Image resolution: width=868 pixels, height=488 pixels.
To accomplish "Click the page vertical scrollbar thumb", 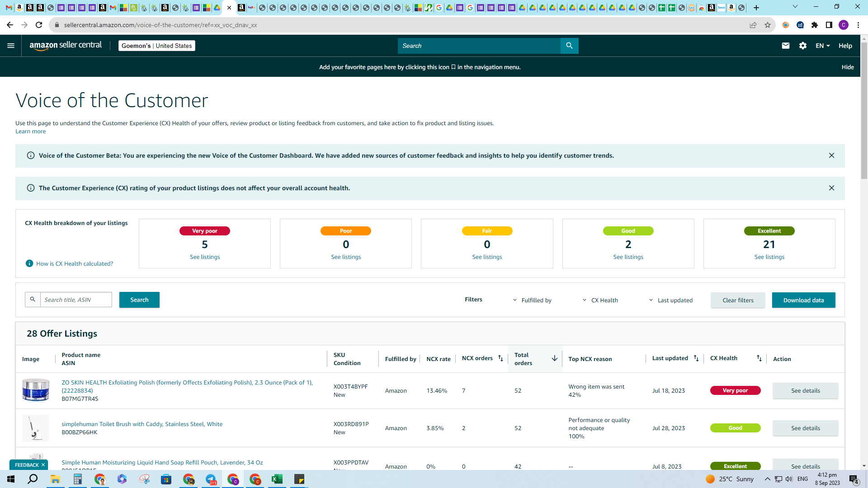I will (x=864, y=111).
